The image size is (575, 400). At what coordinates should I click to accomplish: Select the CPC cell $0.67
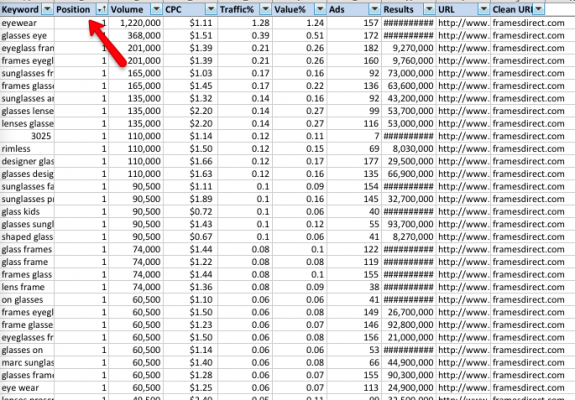tap(190, 237)
